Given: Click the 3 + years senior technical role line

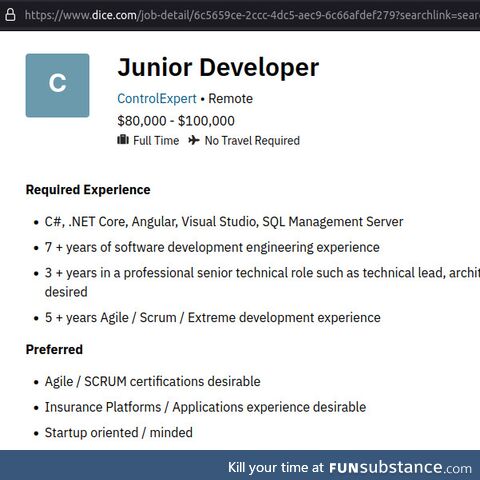Looking at the screenshot, I should [x=262, y=282].
